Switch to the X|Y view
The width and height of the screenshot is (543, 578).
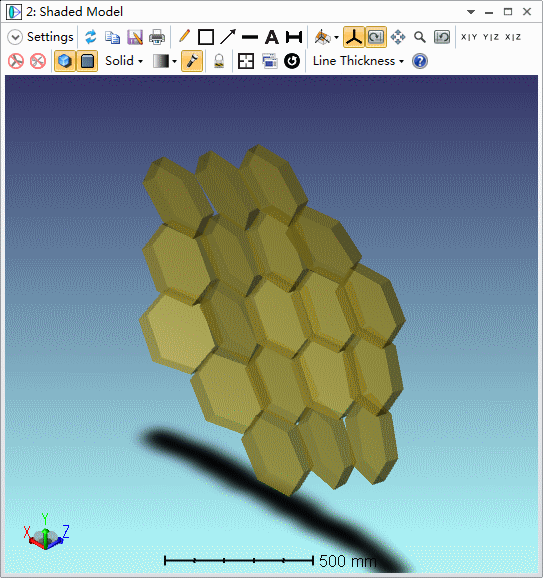469,37
